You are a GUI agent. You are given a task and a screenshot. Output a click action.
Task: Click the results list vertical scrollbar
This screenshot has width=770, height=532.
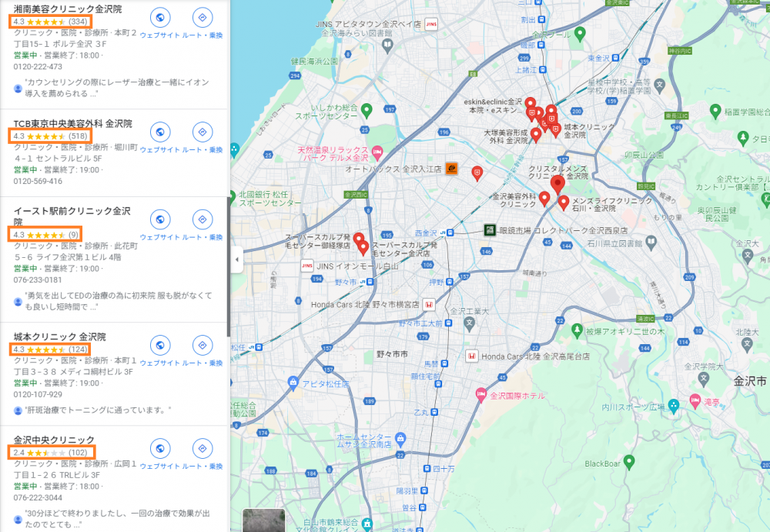pos(229,266)
